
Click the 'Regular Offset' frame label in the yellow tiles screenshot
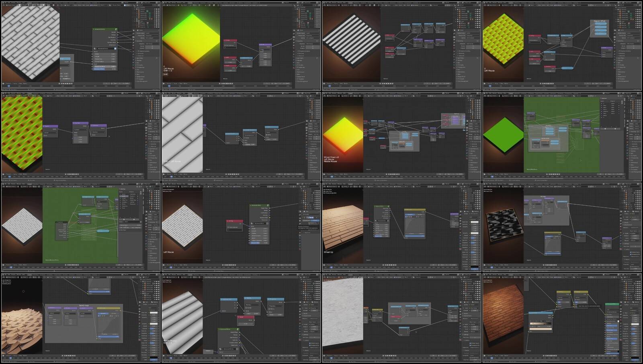tap(600, 21)
